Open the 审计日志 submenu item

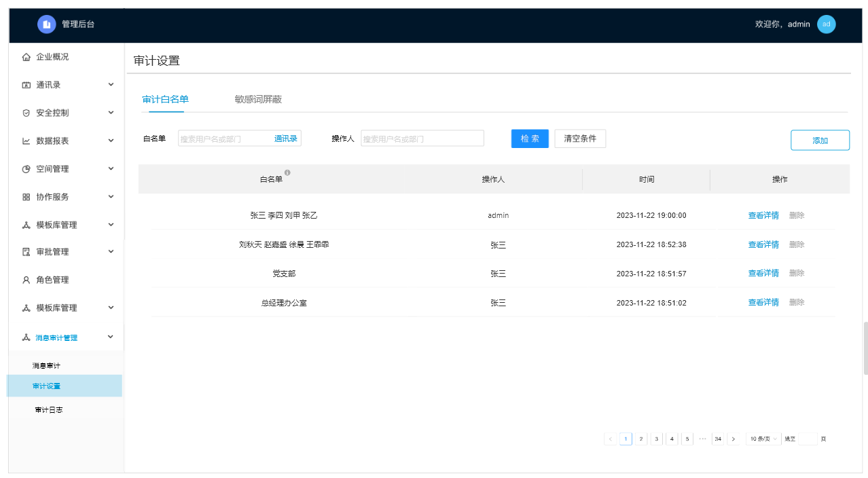tap(49, 410)
